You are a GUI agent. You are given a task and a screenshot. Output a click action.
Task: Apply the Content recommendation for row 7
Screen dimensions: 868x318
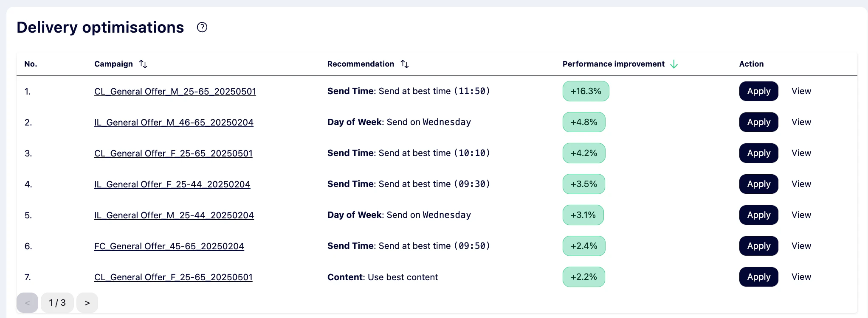pyautogui.click(x=758, y=277)
